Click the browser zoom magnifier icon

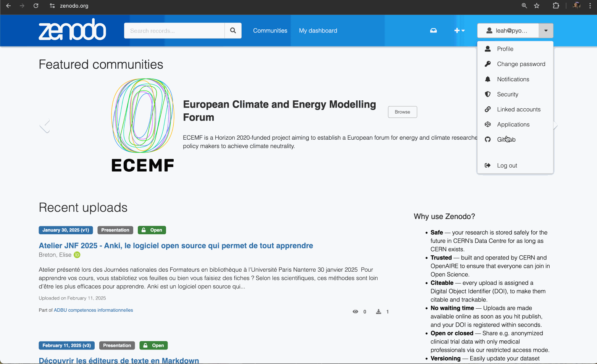pyautogui.click(x=524, y=6)
